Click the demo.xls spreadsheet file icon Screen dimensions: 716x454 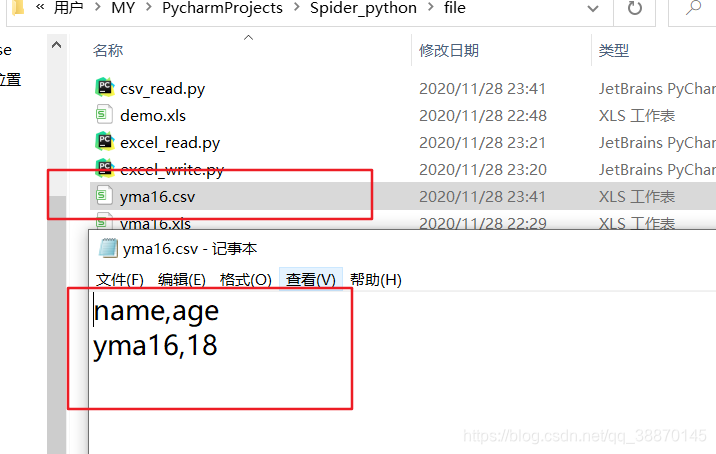click(x=104, y=114)
